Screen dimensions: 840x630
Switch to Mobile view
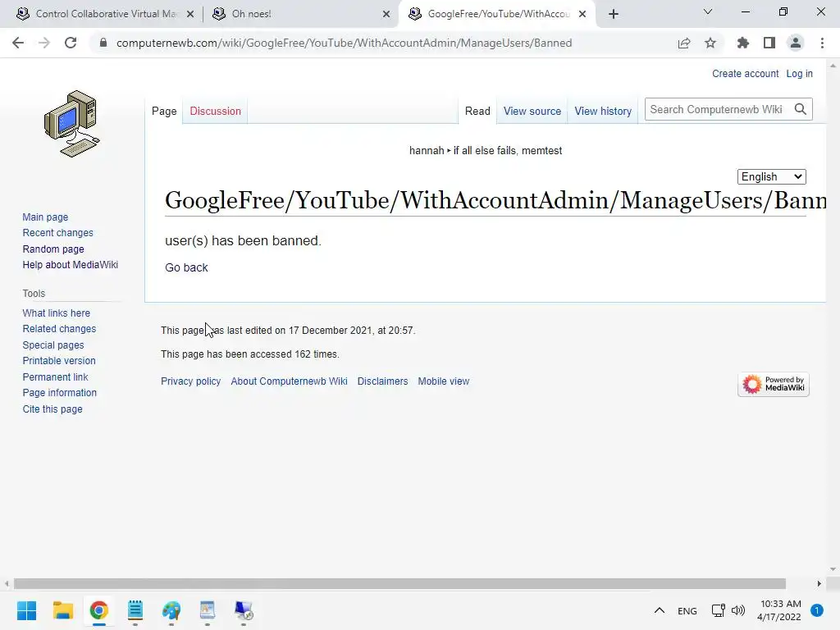[x=444, y=381]
